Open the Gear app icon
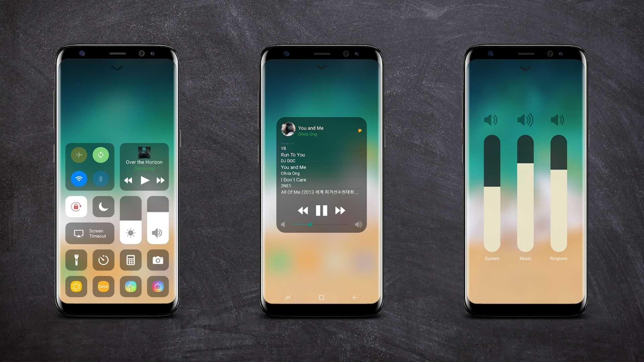 point(104,287)
